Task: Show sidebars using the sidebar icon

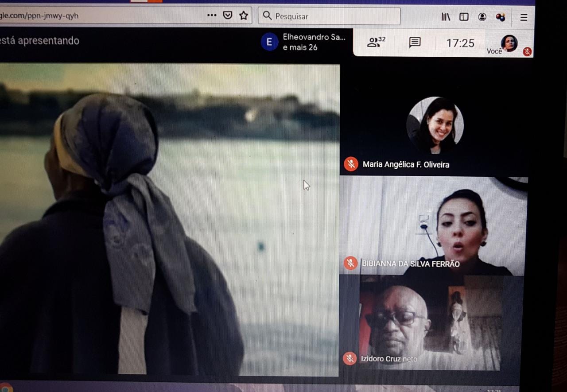Action: click(x=464, y=17)
